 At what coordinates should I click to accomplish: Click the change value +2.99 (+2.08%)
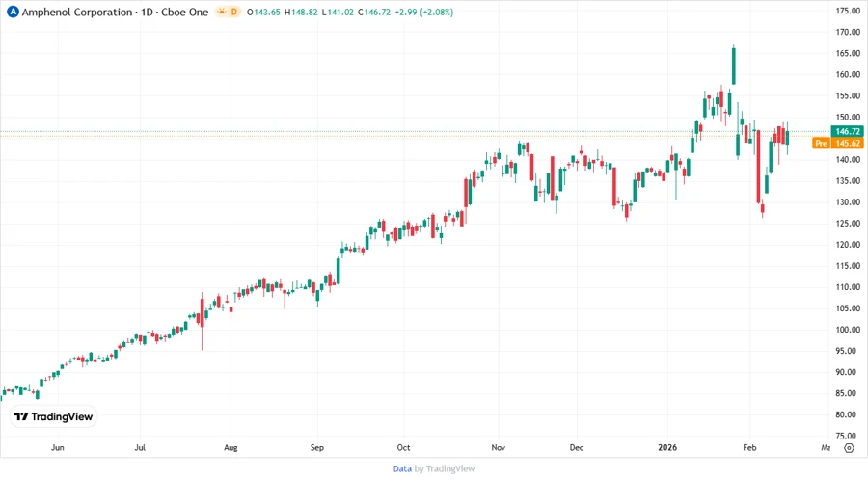point(423,13)
